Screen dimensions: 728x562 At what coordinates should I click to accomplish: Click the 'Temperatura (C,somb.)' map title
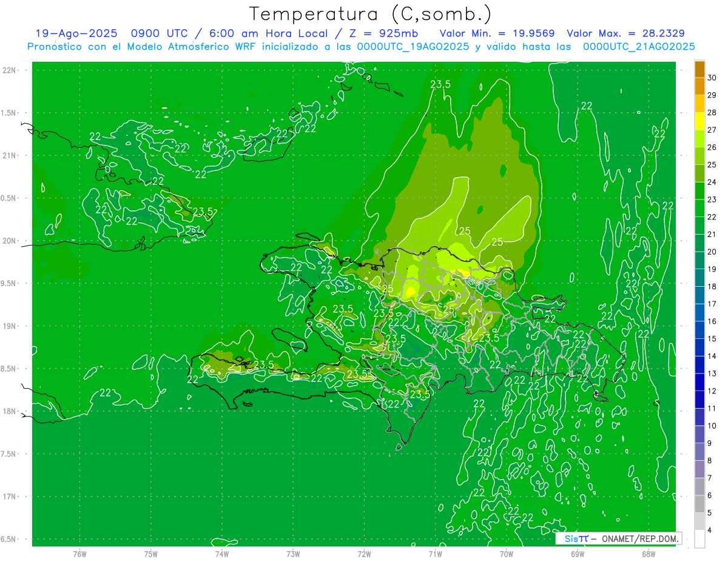click(370, 14)
